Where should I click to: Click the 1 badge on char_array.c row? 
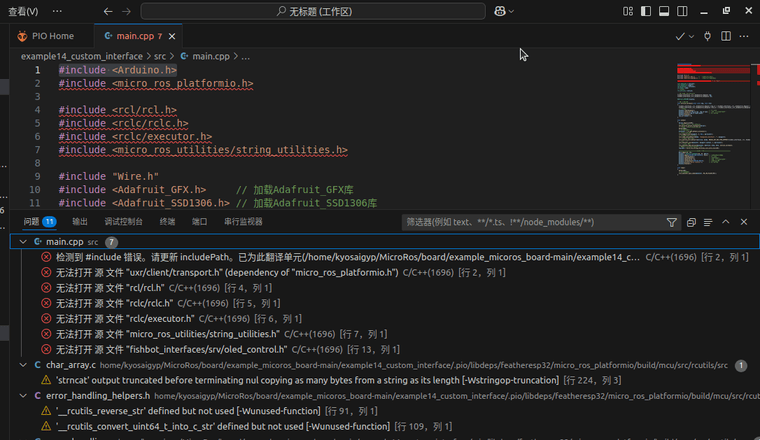point(741,365)
